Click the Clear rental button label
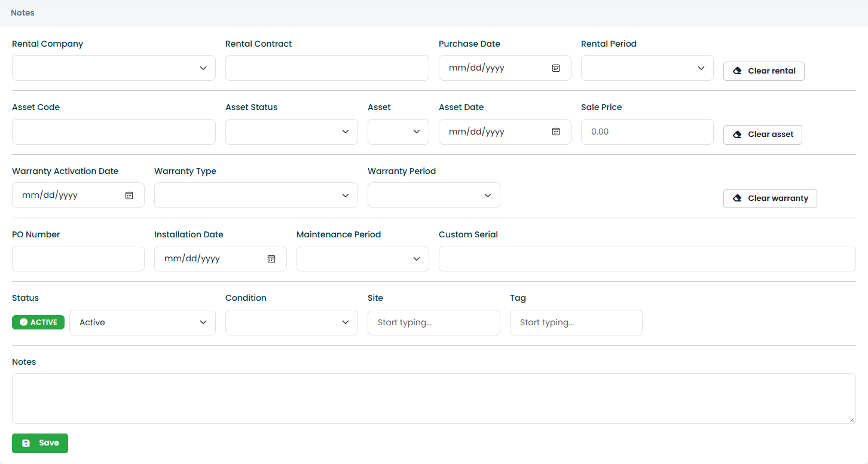The image size is (868, 464). [x=772, y=71]
